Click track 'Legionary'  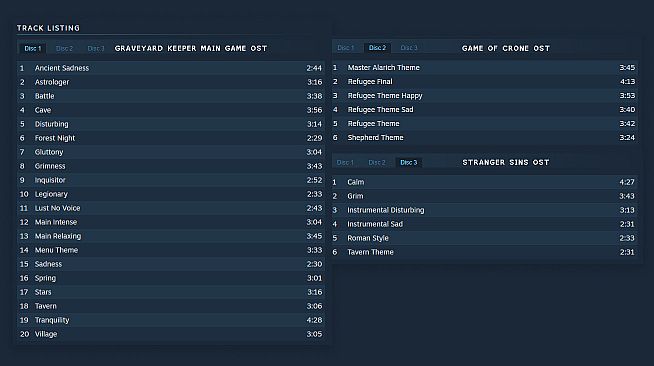[171, 194]
